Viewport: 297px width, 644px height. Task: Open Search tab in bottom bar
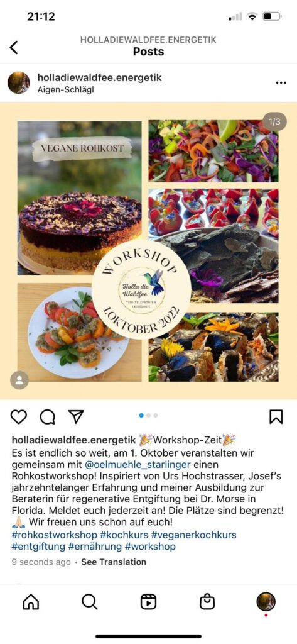89,602
